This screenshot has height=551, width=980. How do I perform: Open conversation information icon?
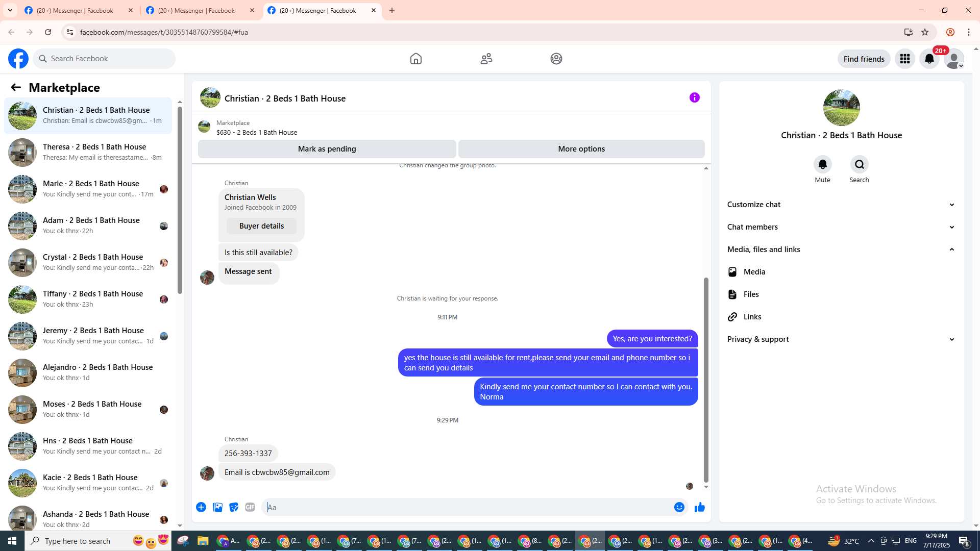695,97
